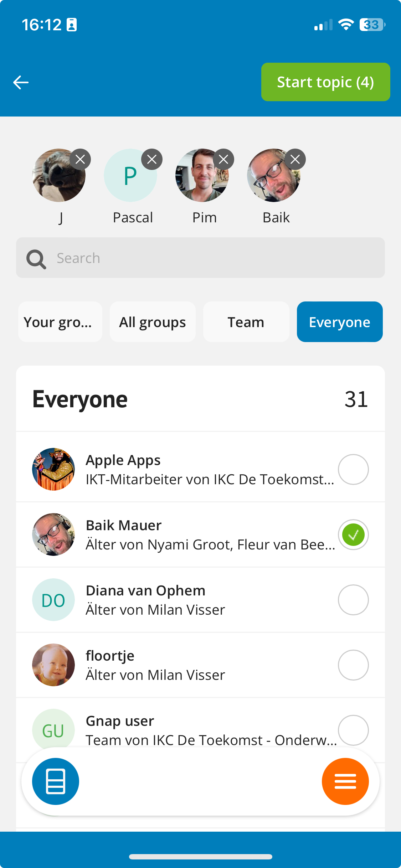Remove Pascal from selected recipients
The width and height of the screenshot is (401, 868).
tap(152, 159)
